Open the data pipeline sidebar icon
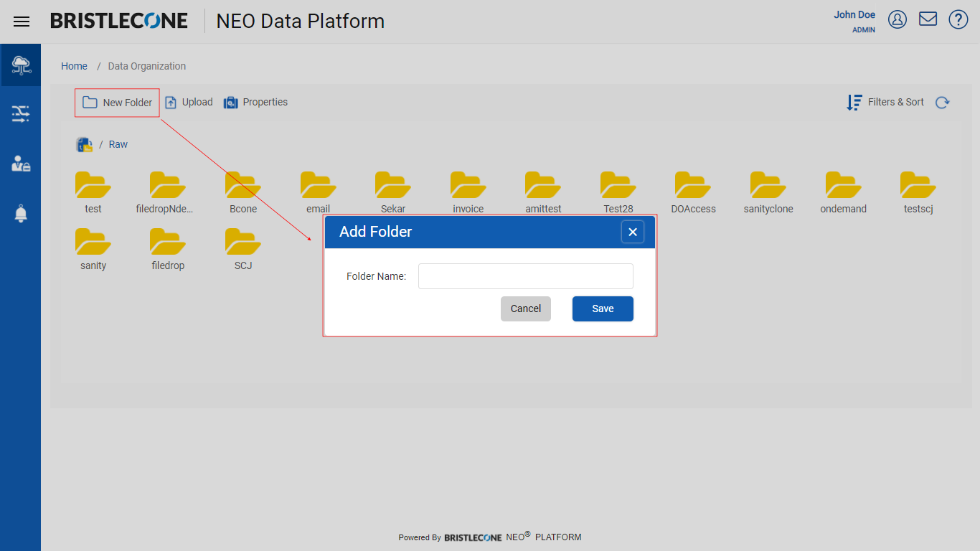 point(21,113)
